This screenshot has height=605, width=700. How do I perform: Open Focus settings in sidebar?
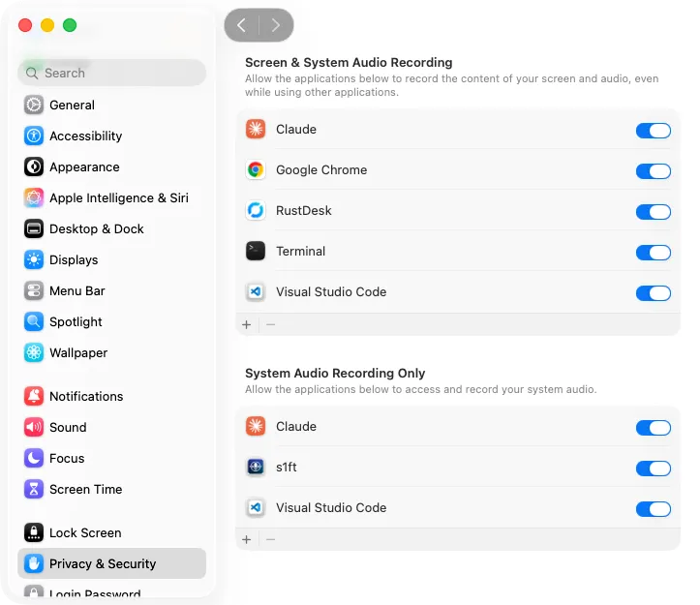(x=111, y=458)
